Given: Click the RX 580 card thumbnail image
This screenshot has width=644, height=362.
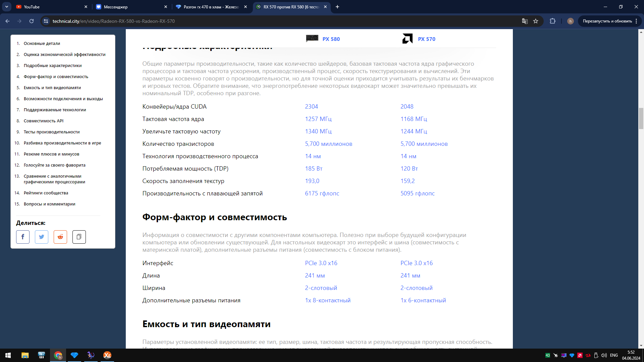Looking at the screenshot, I should [312, 39].
